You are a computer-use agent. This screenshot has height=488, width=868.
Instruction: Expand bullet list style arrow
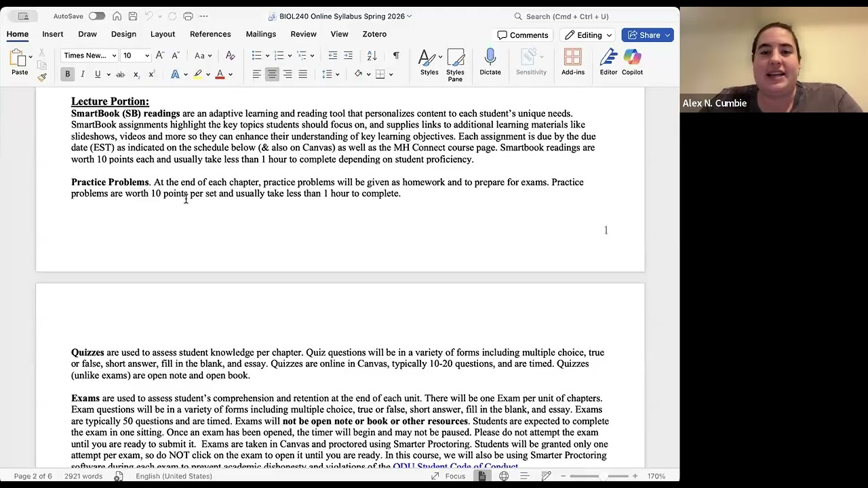[267, 56]
